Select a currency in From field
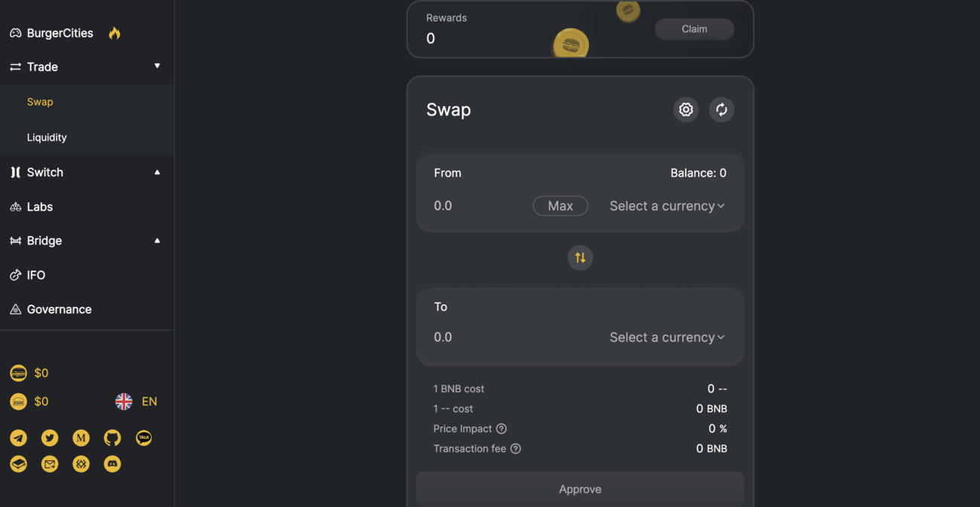The image size is (980, 507). click(x=667, y=206)
